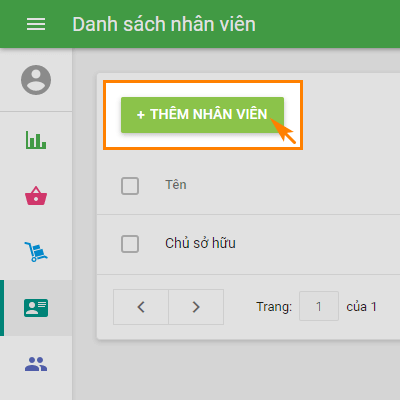
Task: Open the customers group icon
Action: coord(36,364)
